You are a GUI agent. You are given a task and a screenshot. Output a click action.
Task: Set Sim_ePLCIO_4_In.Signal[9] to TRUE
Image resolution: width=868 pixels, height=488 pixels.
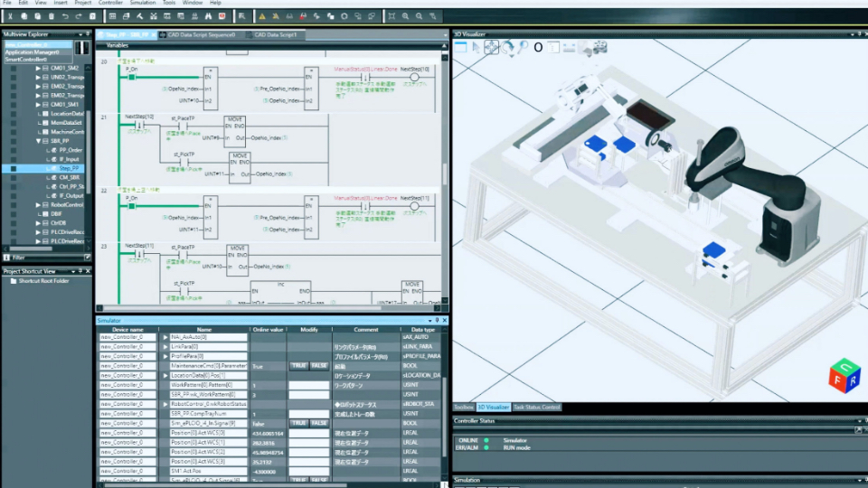coord(297,423)
